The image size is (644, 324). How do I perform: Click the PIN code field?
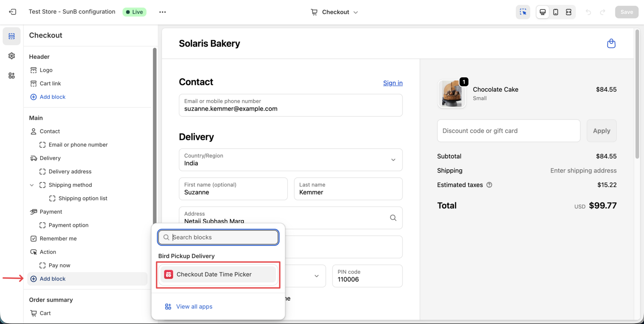tap(367, 276)
